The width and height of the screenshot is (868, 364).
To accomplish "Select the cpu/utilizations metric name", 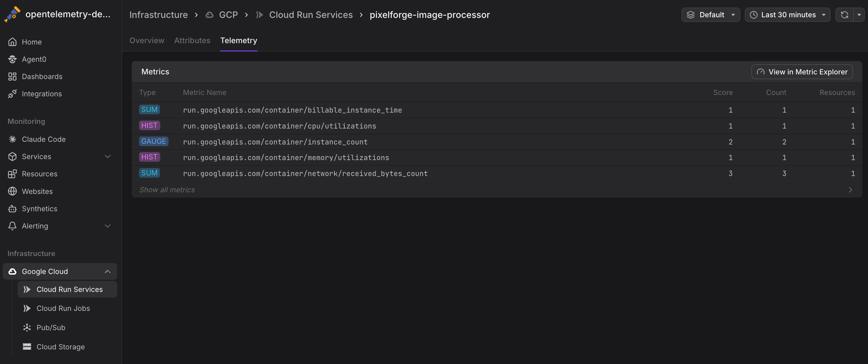I will (x=279, y=126).
